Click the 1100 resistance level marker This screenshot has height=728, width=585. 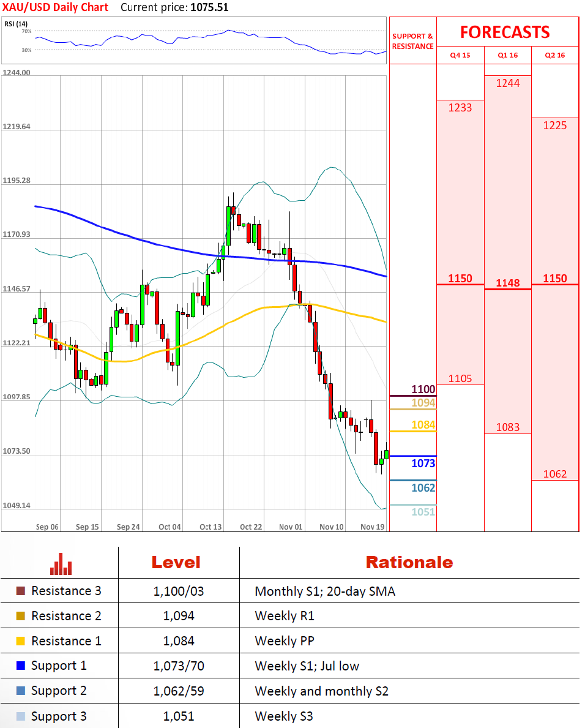tap(423, 389)
